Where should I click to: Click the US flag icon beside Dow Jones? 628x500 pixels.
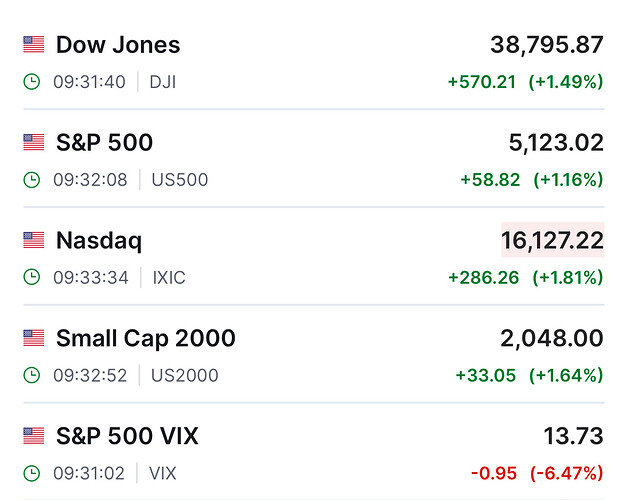pos(34,45)
